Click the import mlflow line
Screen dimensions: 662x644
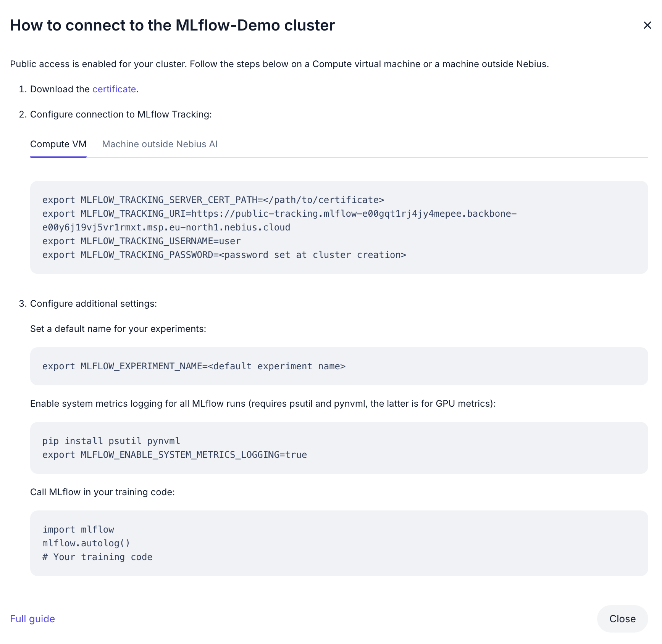[78, 530]
